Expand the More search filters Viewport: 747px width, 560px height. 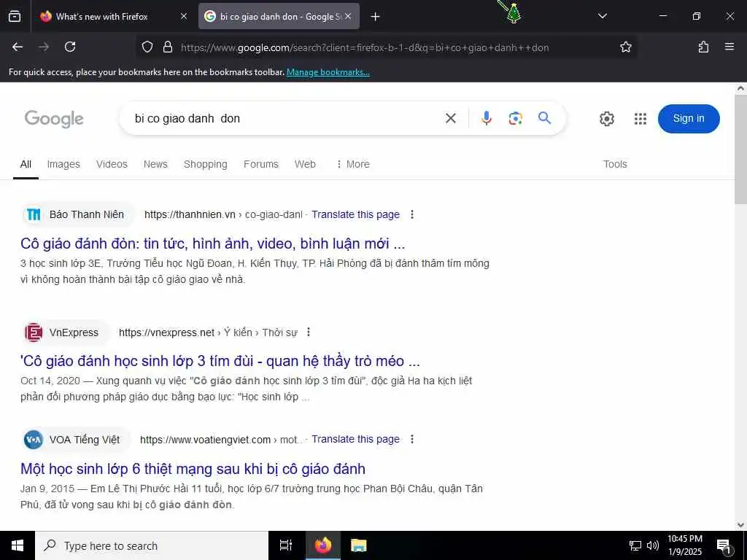pos(352,164)
